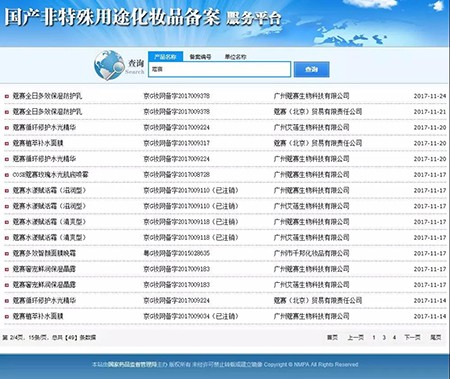Go to 上一页 previous page
The height and width of the screenshot is (379, 450).
[356, 337]
